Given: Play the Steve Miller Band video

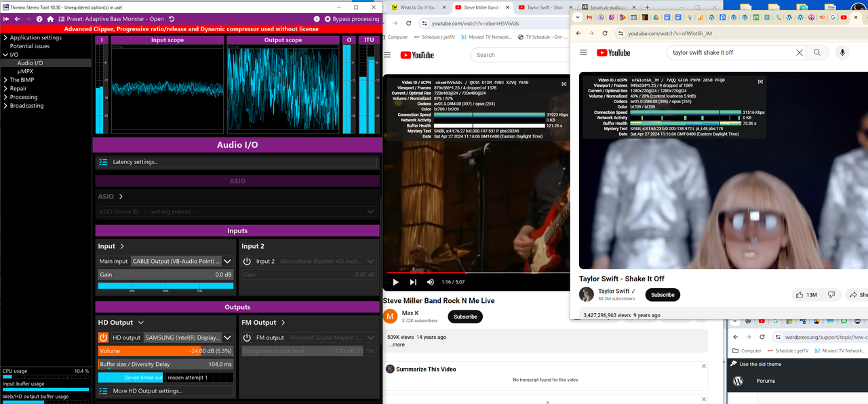Looking at the screenshot, I should coord(396,282).
